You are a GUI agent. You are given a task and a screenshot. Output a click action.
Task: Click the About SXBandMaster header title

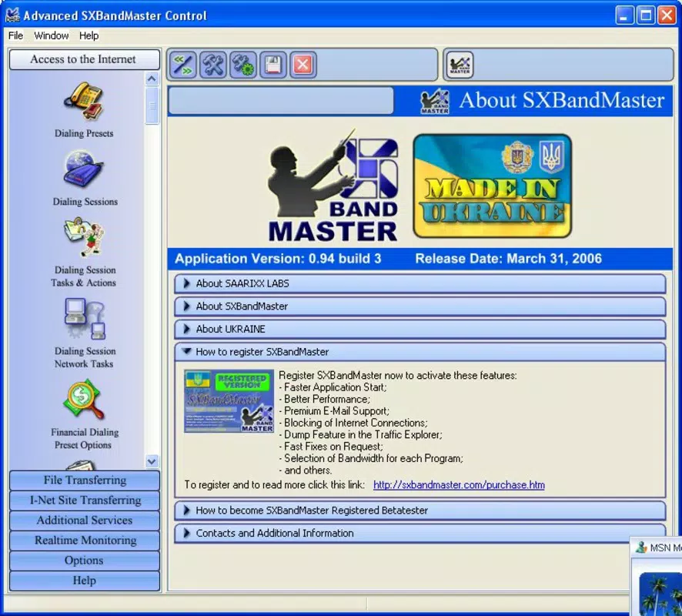tap(562, 100)
